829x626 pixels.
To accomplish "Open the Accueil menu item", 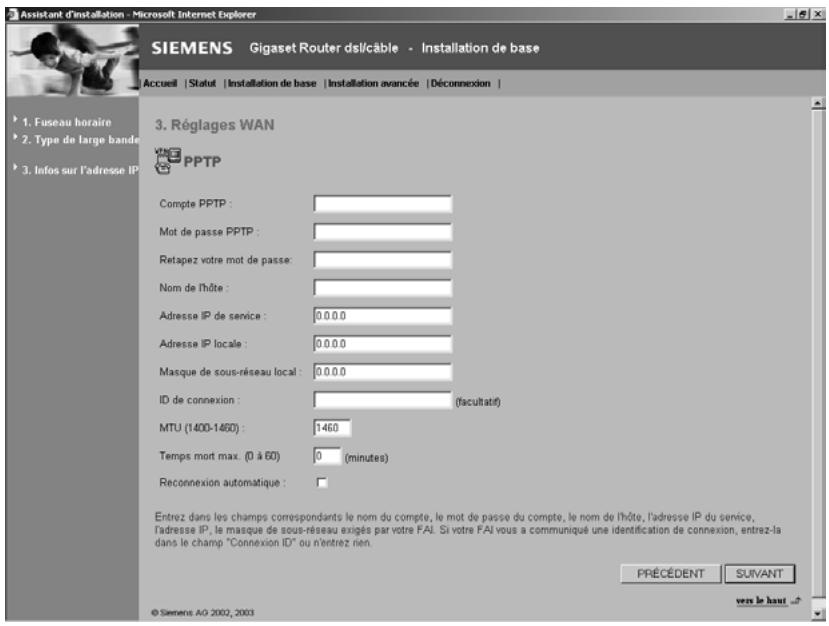I will point(160,84).
